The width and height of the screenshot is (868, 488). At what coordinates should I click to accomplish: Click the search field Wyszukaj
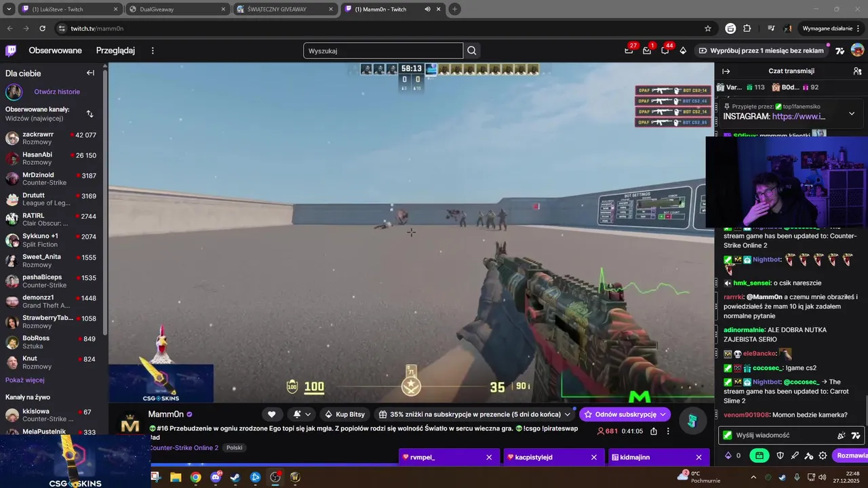coord(383,51)
